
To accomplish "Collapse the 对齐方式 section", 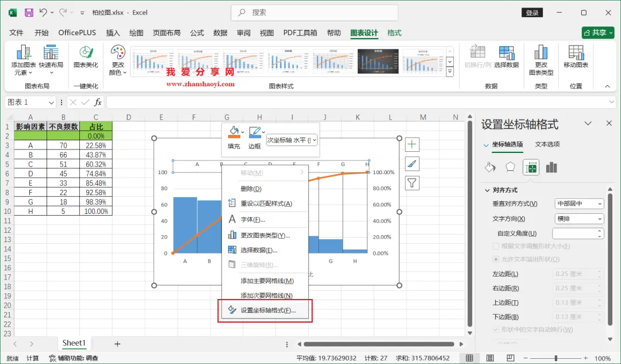I will pos(487,190).
